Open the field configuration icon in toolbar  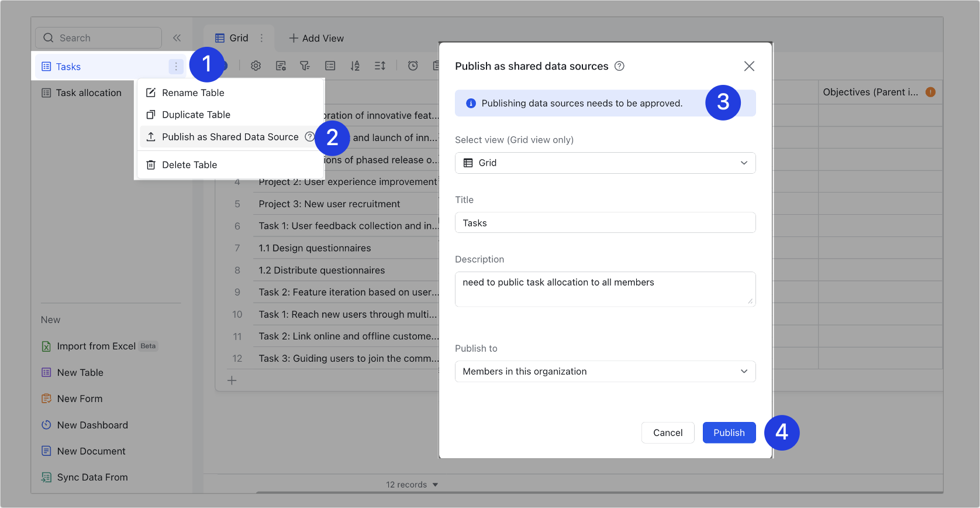(281, 66)
